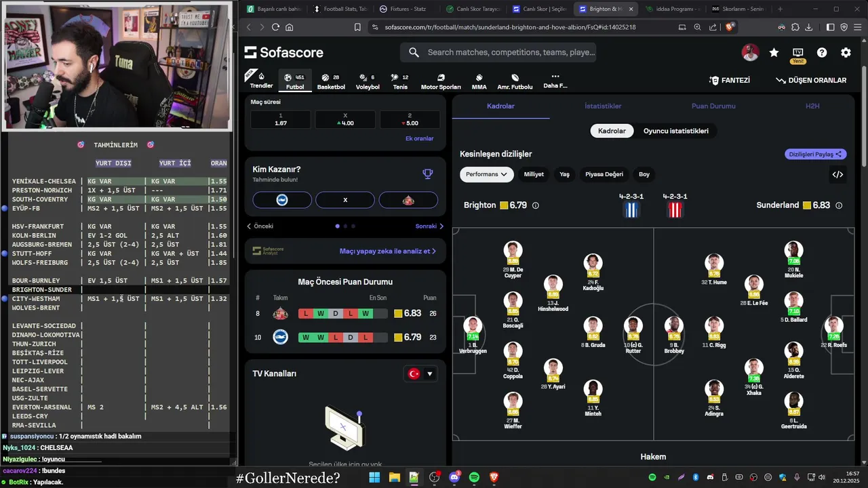Select Oyuncu istatistikleri pill toggle
The image size is (868, 488).
(x=676, y=131)
